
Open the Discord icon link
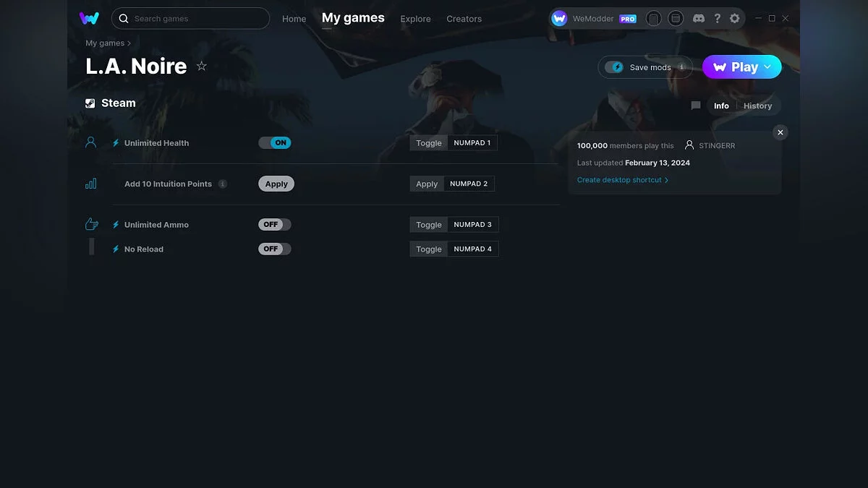click(x=699, y=19)
